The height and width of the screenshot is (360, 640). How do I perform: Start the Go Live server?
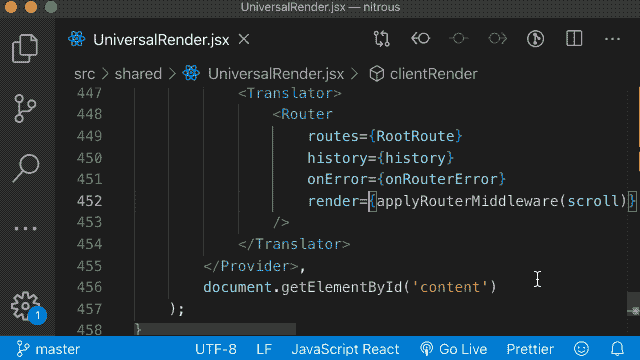click(453, 349)
